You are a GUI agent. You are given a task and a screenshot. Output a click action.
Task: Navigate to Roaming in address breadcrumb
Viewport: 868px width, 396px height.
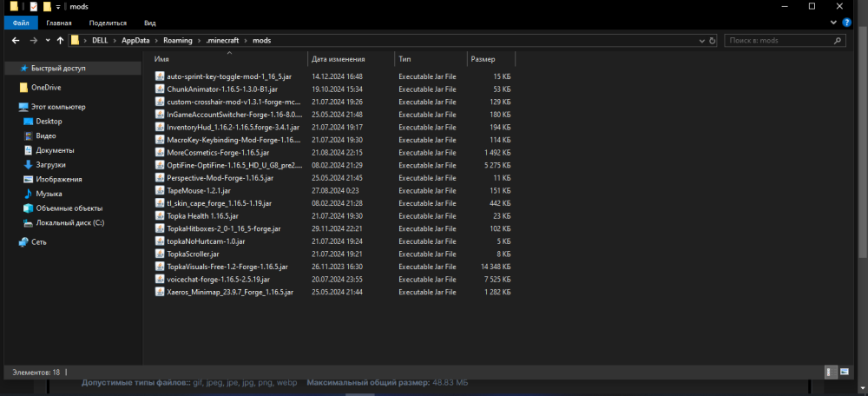click(177, 41)
